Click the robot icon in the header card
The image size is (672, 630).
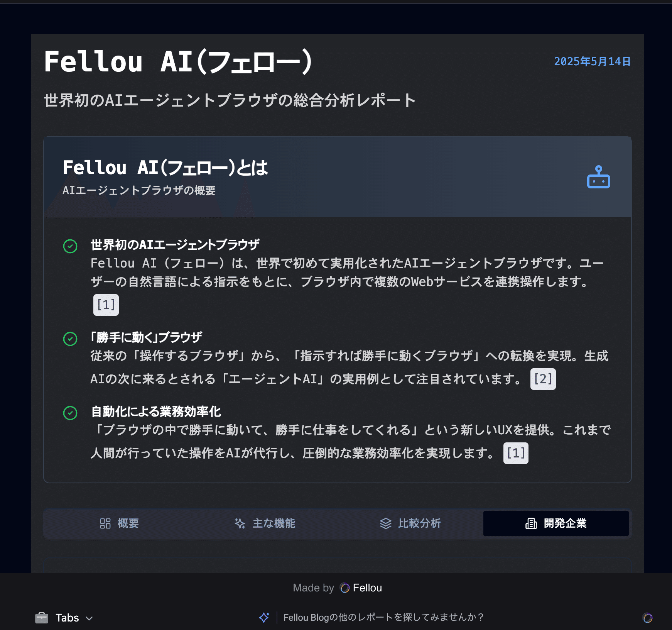tap(598, 177)
